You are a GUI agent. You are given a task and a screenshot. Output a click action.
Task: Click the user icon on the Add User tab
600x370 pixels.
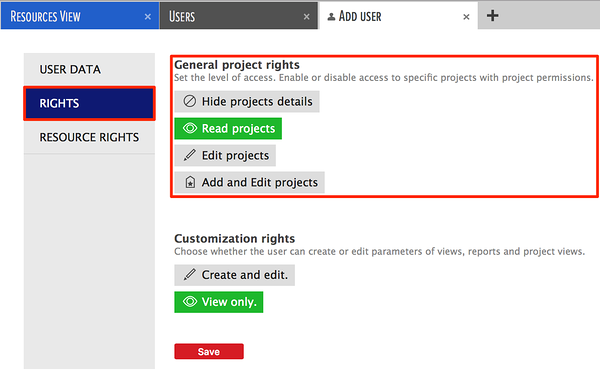pyautogui.click(x=331, y=16)
